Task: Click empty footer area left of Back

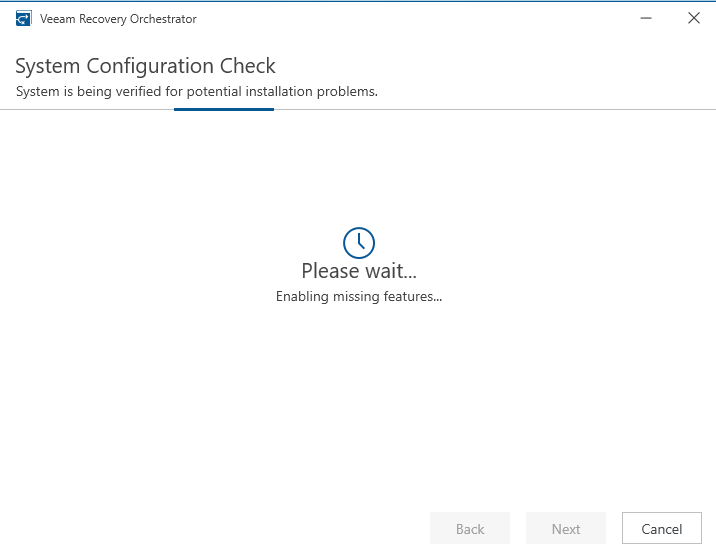Action: click(x=200, y=529)
